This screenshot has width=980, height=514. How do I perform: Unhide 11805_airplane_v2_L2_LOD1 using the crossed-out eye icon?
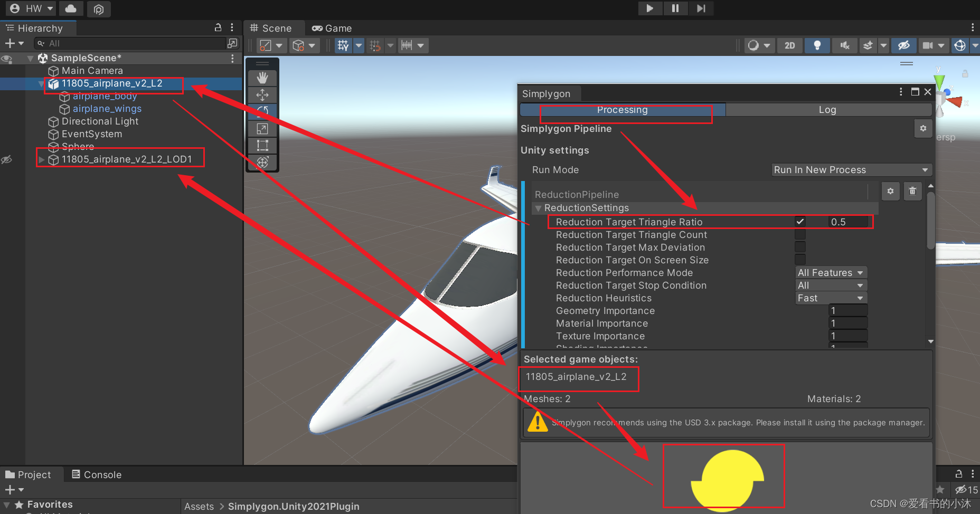[6, 159]
